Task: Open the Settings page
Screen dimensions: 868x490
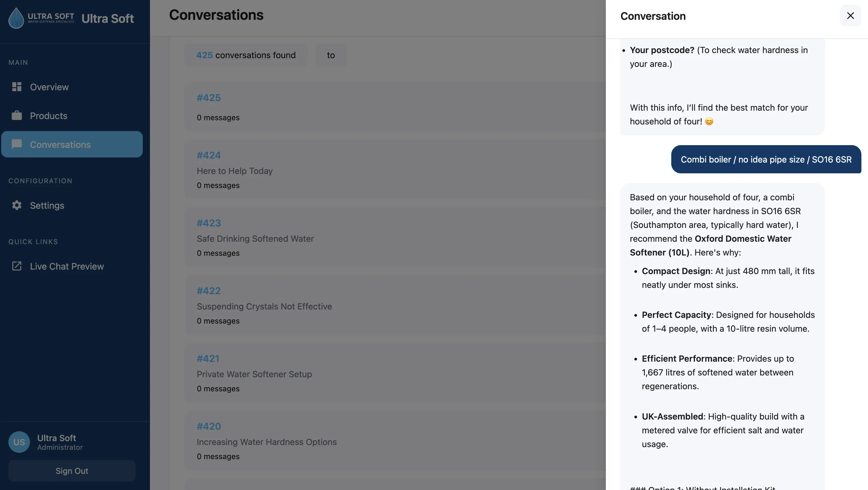Action: (x=72, y=205)
